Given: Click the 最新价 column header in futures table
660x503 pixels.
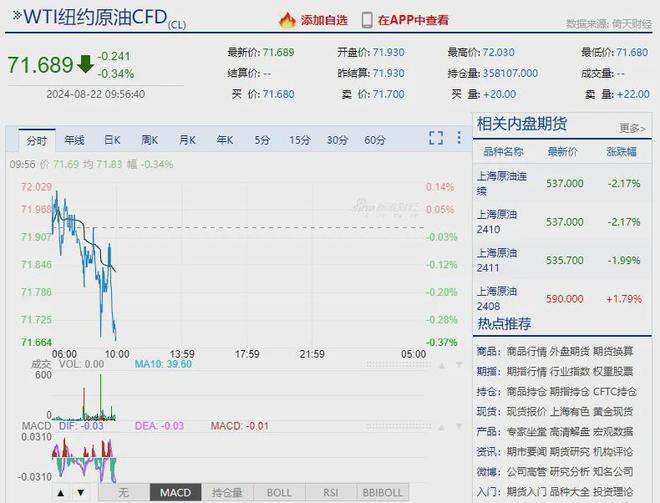Looking at the screenshot, I should click(x=562, y=152).
